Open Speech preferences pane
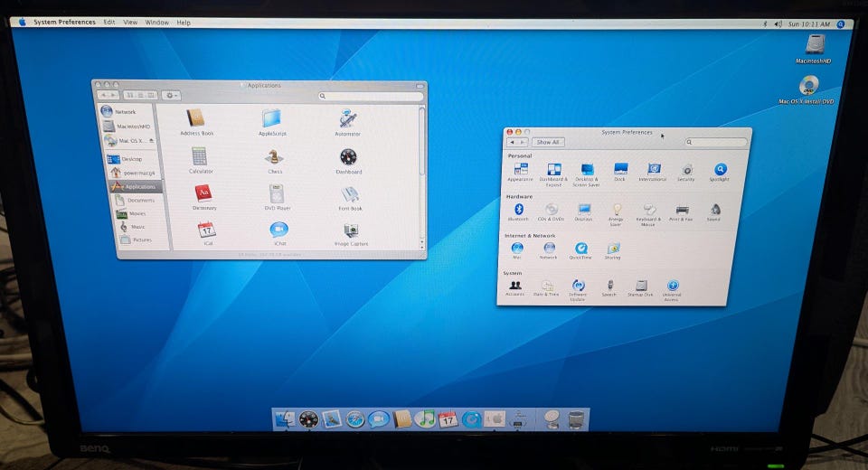868x470 pixels. (609, 287)
